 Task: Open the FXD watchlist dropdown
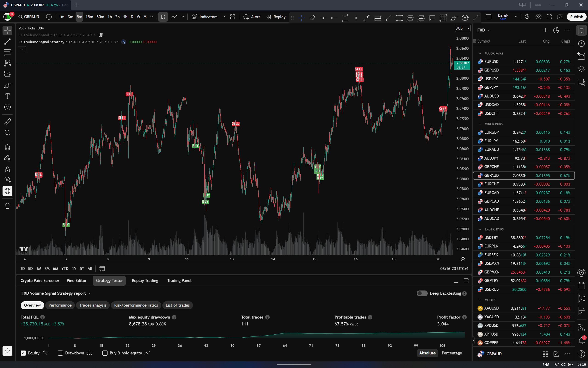pos(483,30)
